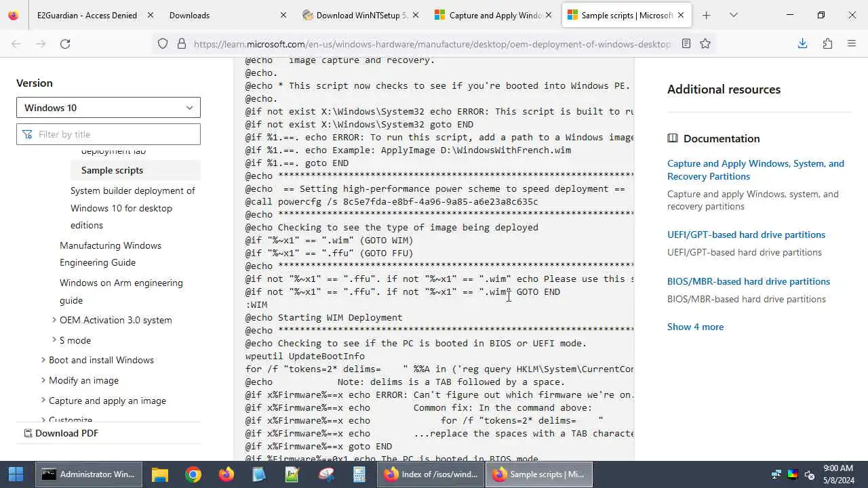Viewport: 868px width, 488px height.
Task: Close the E2Guardian tab
Action: tap(151, 15)
